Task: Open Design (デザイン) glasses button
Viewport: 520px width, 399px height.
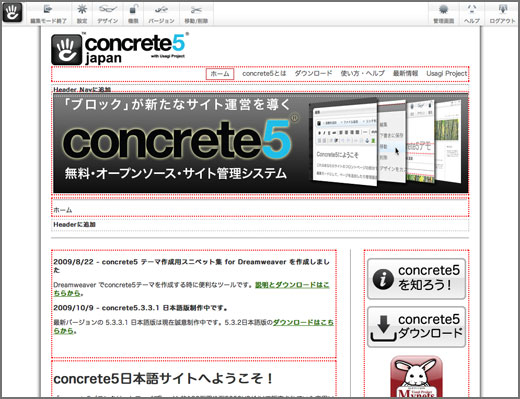Action: pos(108,14)
